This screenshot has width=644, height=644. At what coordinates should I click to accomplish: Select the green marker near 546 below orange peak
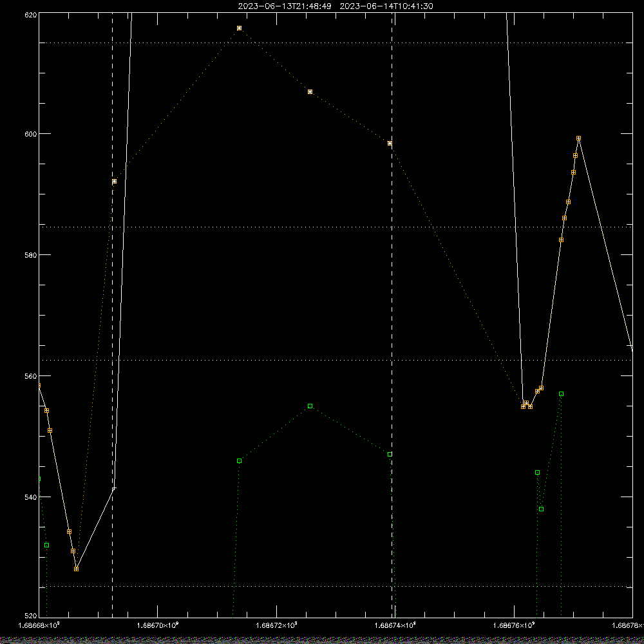click(240, 461)
